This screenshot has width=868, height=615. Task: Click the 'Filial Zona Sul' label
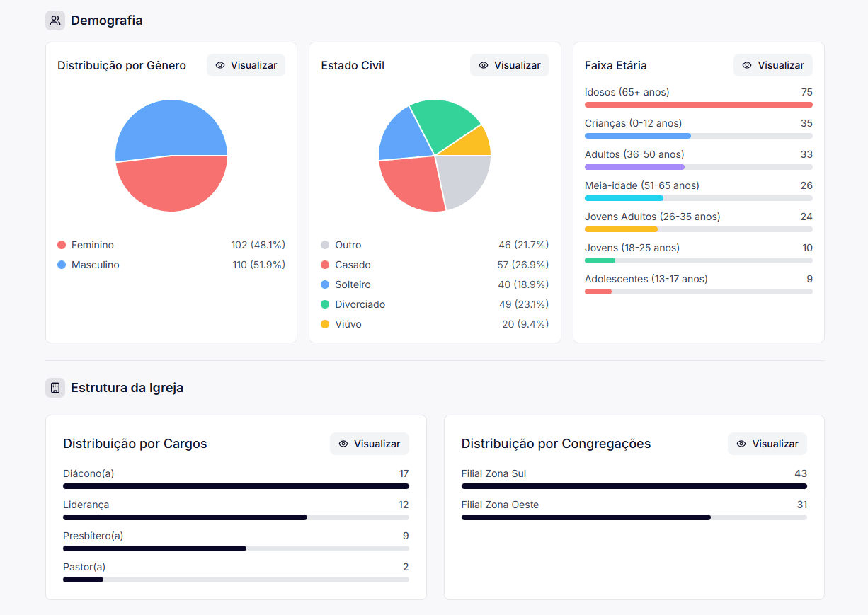pyautogui.click(x=494, y=473)
